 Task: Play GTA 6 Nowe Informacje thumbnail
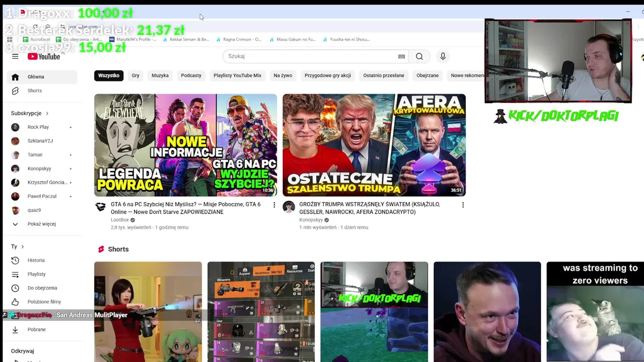pos(186,145)
